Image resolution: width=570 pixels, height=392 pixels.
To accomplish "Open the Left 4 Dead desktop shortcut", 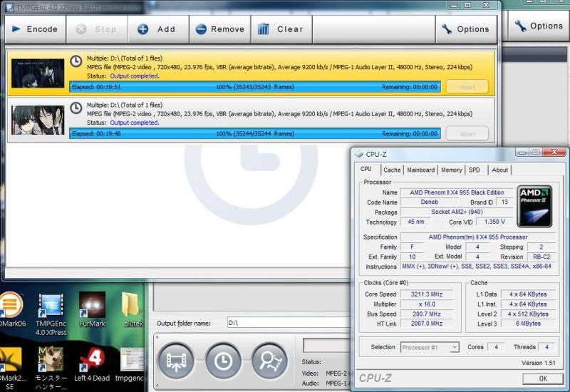I will pyautogui.click(x=92, y=364).
